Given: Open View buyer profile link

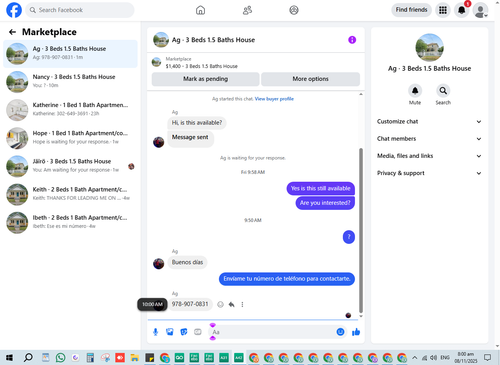Looking at the screenshot, I should coord(274,99).
